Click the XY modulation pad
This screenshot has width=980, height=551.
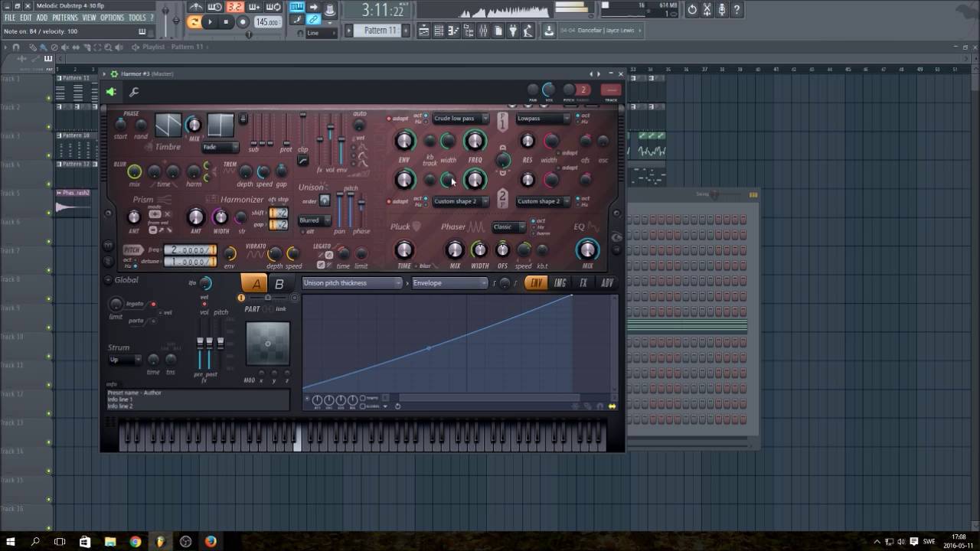coord(267,344)
